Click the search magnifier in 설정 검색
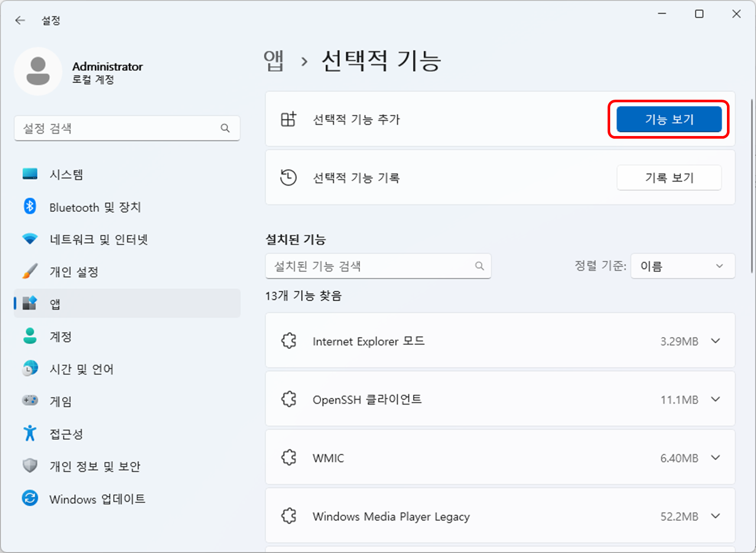756x553 pixels. (225, 128)
